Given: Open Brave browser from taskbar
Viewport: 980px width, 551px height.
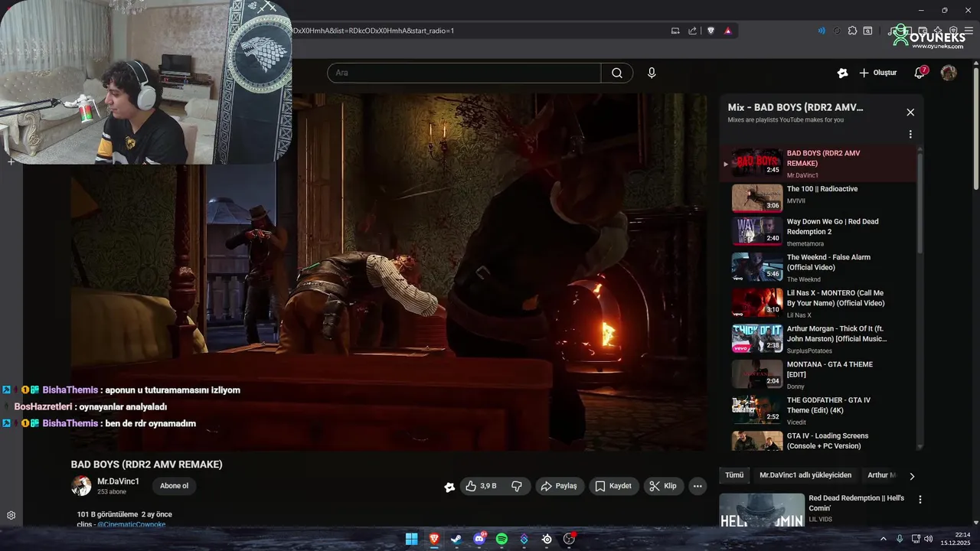Looking at the screenshot, I should point(434,539).
